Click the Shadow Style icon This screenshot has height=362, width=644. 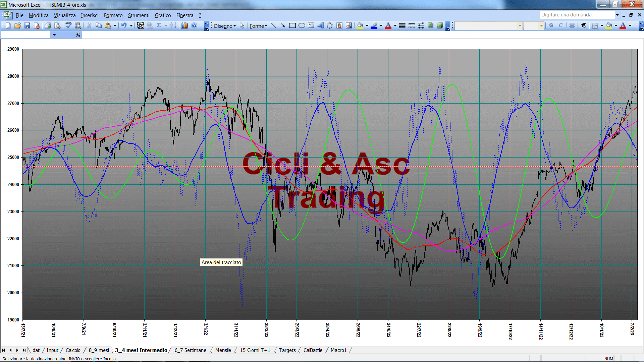click(430, 25)
